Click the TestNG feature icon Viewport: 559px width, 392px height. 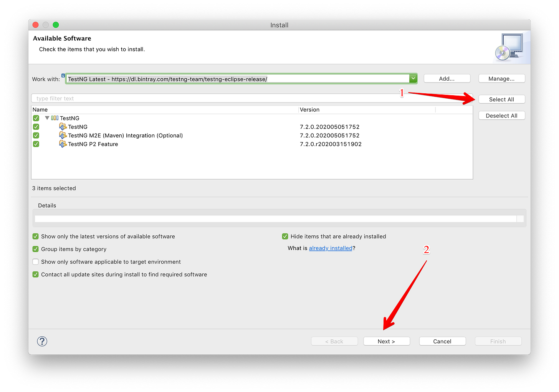(63, 126)
